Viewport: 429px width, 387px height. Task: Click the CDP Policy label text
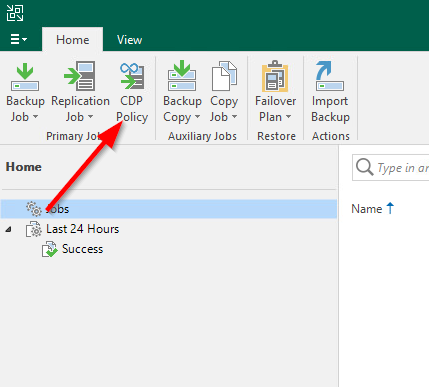coord(132,109)
